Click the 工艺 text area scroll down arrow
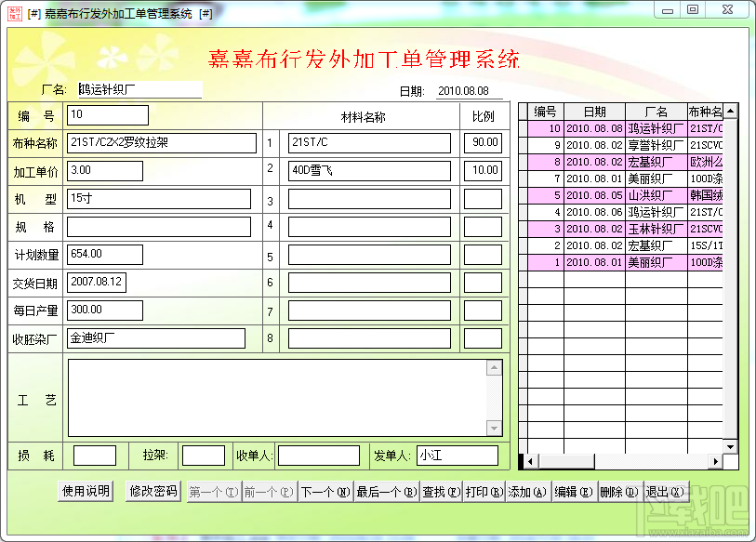This screenshot has width=756, height=542. point(494,428)
